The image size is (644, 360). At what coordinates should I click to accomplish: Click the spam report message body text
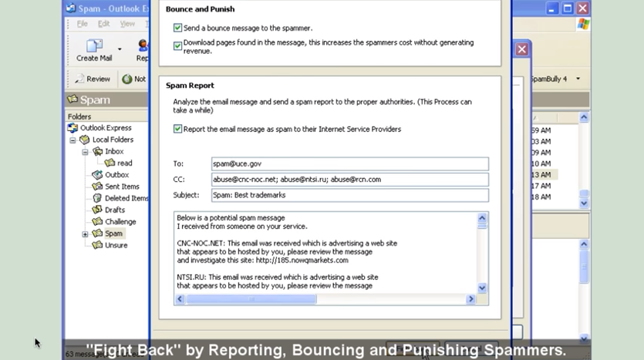pyautogui.click(x=325, y=252)
